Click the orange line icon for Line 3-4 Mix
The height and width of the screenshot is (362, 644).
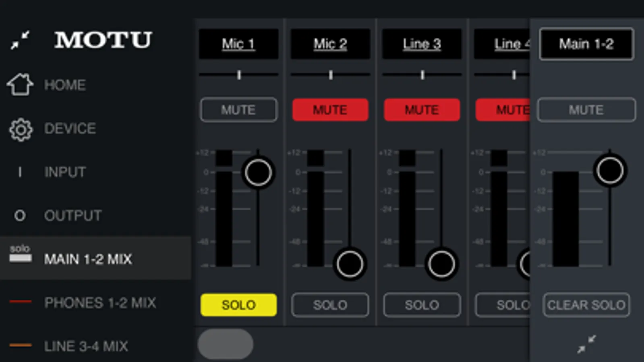pyautogui.click(x=21, y=345)
